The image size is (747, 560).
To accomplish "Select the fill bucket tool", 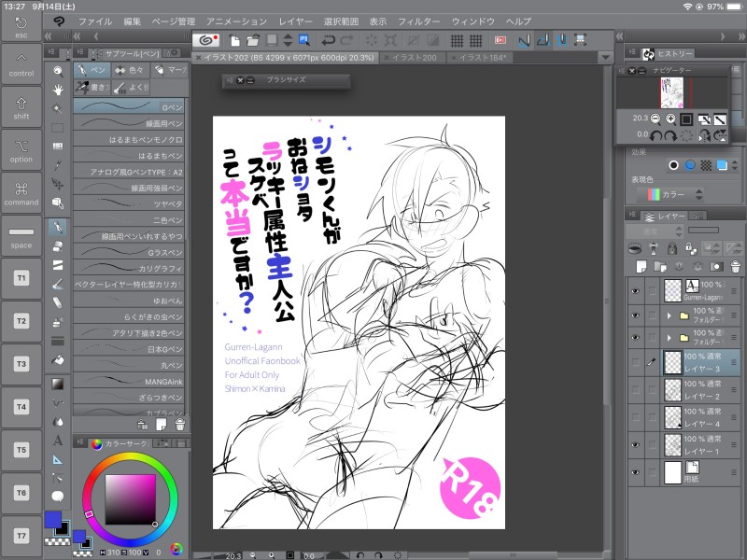I will (58, 360).
